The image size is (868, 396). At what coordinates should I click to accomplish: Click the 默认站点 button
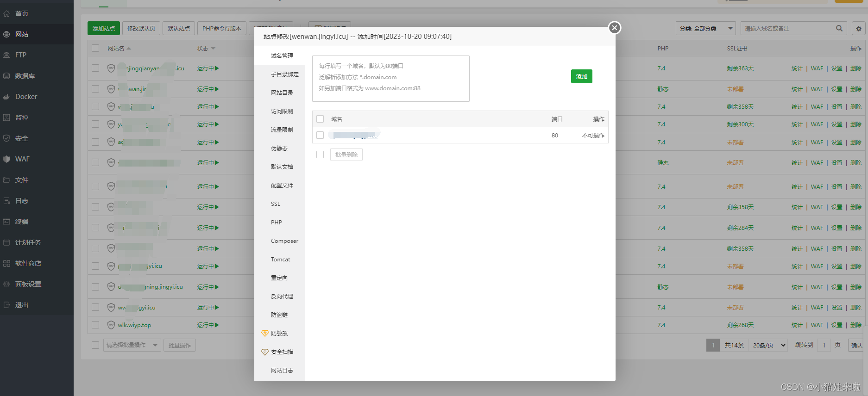click(x=179, y=28)
